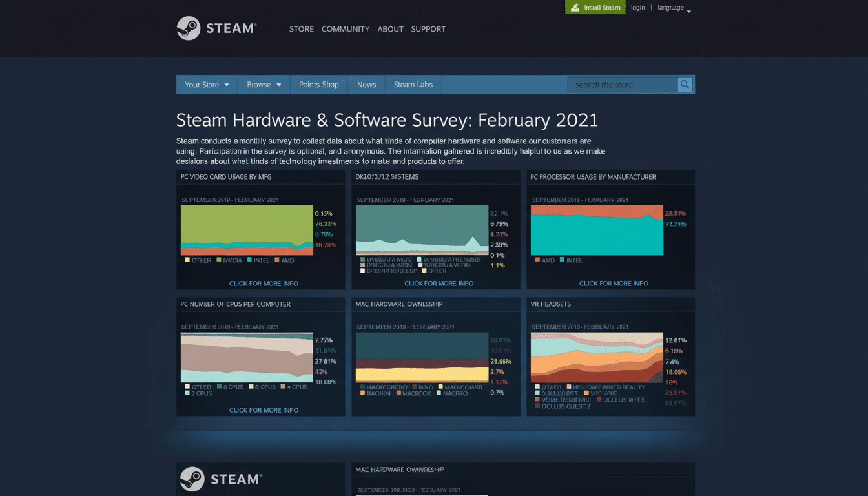The height and width of the screenshot is (496, 868).
Task: Click CLICK FOR MORE INFO under the video card chart
Action: pyautogui.click(x=263, y=283)
